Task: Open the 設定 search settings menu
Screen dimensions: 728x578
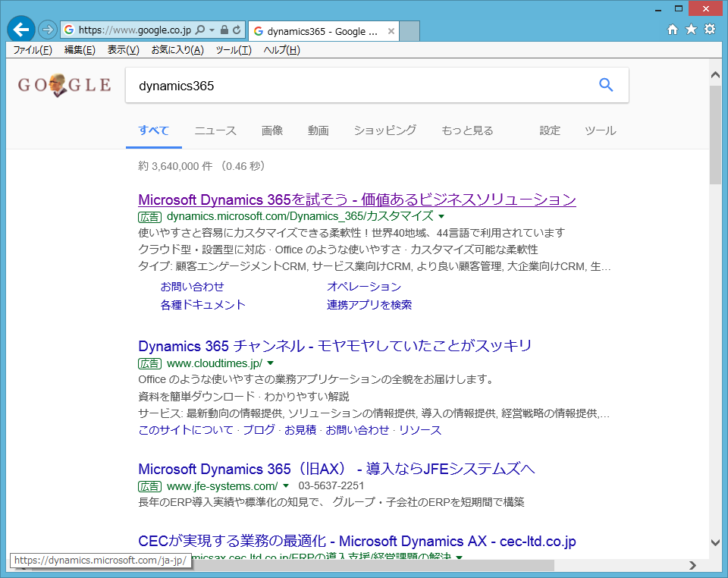Action: tap(550, 130)
